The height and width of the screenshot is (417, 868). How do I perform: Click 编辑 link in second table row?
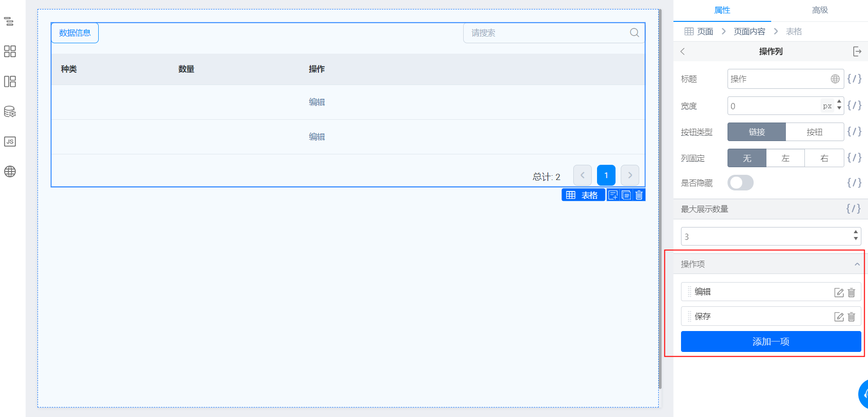tap(317, 137)
